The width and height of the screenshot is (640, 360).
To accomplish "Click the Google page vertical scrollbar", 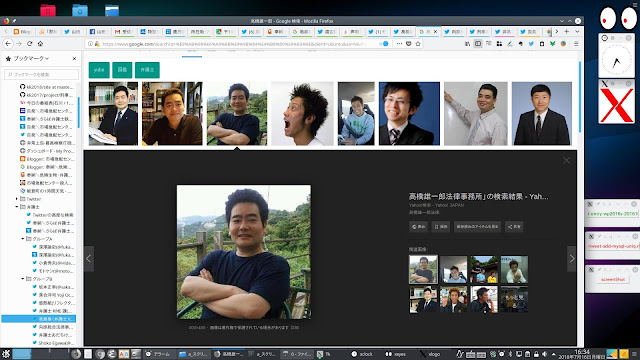I will [580, 97].
